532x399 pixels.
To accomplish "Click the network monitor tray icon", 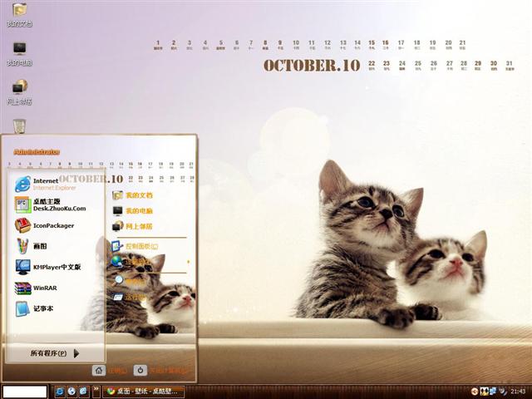I will [x=493, y=392].
